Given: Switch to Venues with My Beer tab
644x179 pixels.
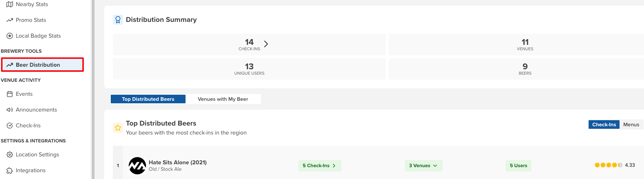Looking at the screenshot, I should (223, 99).
